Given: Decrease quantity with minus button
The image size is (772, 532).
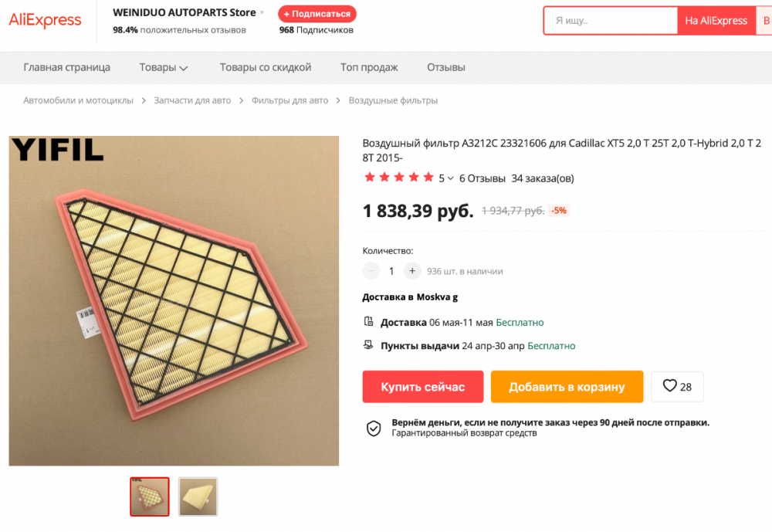Looking at the screenshot, I should click(371, 271).
